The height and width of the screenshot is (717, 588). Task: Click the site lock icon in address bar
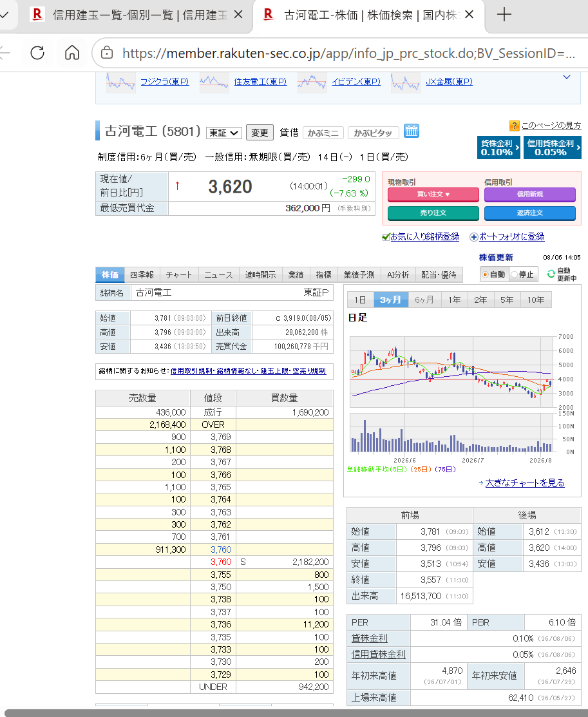tap(106, 53)
